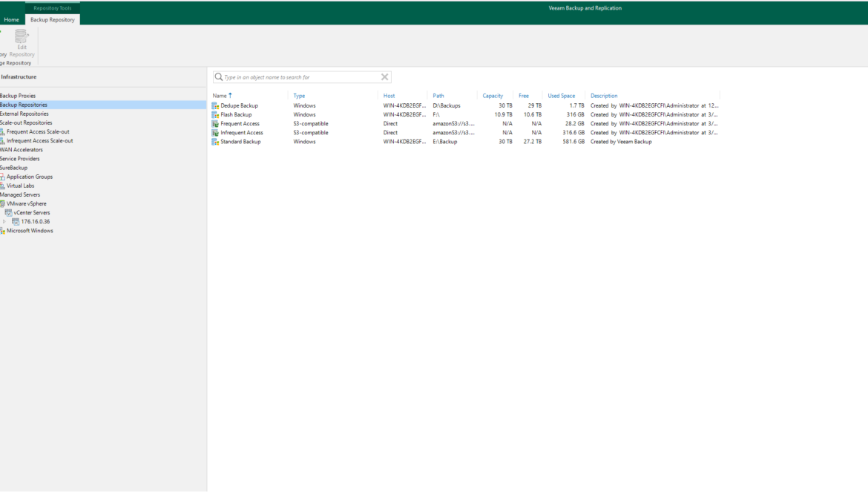Viewport: 868px width, 492px height.
Task: Select the Backup Repository ribbon tab
Action: pos(53,19)
